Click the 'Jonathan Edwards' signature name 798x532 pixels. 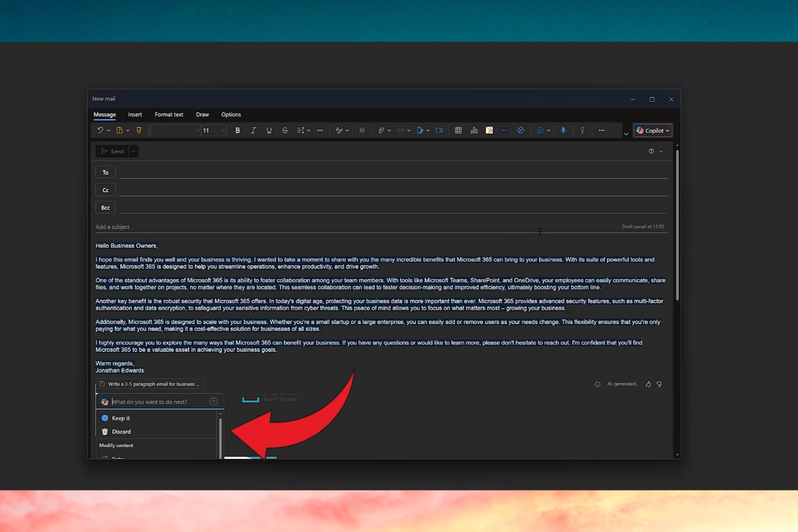pos(120,370)
